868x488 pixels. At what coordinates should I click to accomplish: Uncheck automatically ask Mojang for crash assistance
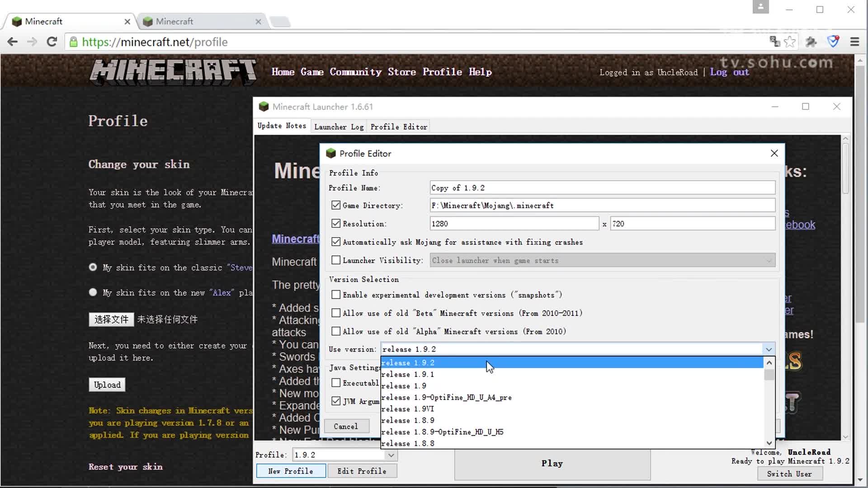tap(335, 242)
